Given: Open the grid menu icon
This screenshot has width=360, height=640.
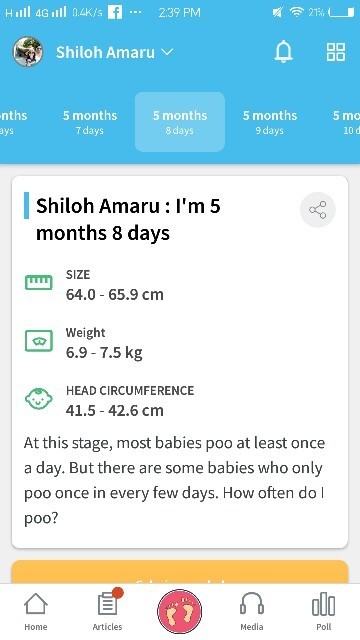Looking at the screenshot, I should coord(336,52).
